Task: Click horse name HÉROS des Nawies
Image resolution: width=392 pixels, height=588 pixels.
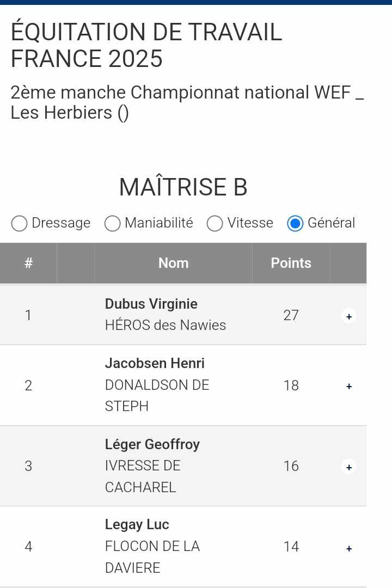Action: (x=165, y=325)
